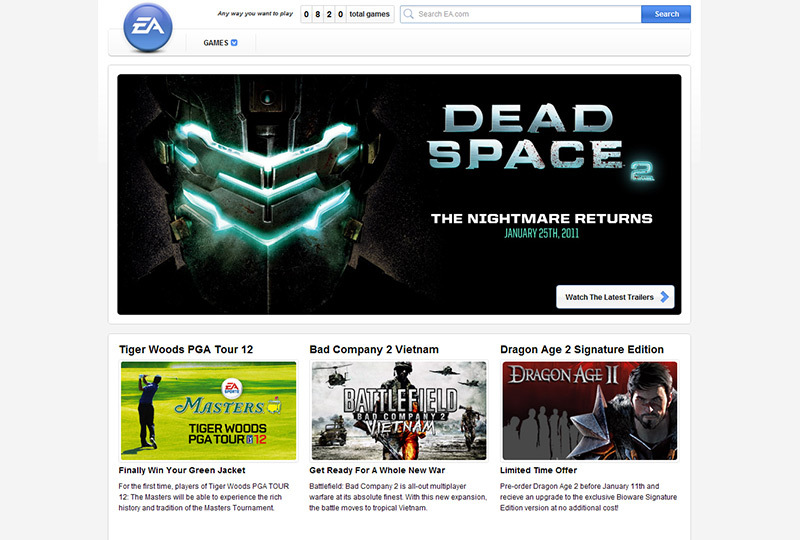800x540 pixels.
Task: Click the Battlefield Bad Company 2 description paragraph
Action: coord(398,497)
